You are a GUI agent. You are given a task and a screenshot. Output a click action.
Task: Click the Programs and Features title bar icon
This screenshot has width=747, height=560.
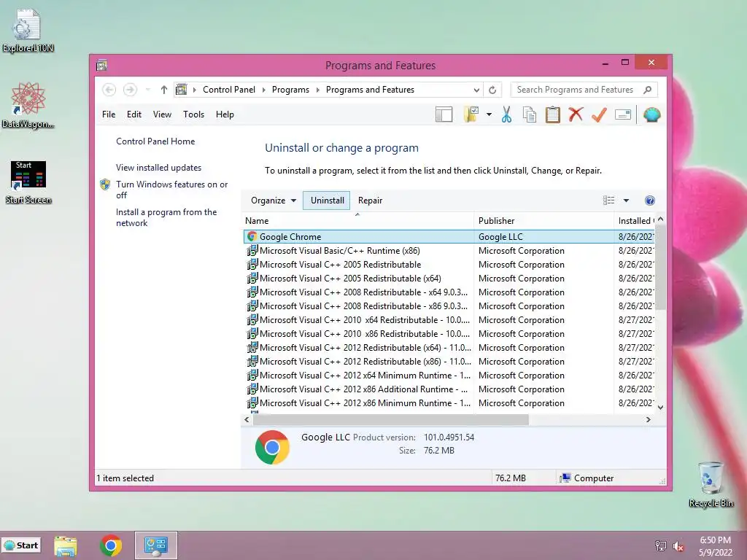click(x=101, y=65)
